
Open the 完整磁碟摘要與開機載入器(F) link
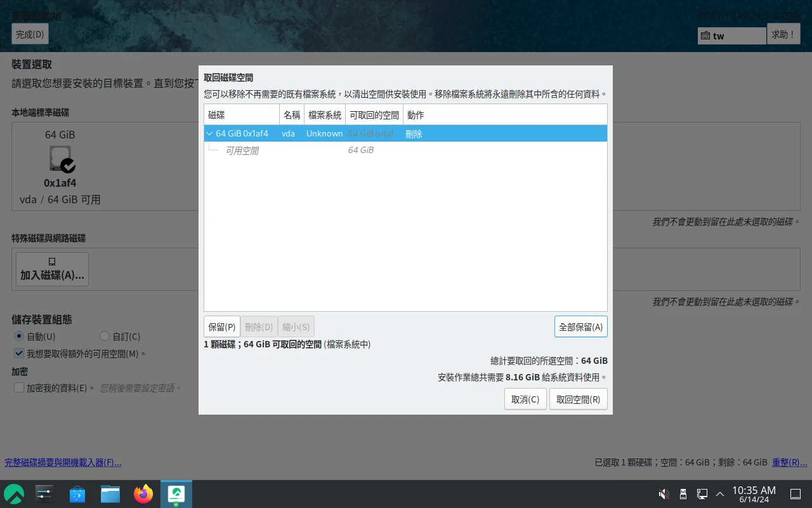[x=63, y=463]
